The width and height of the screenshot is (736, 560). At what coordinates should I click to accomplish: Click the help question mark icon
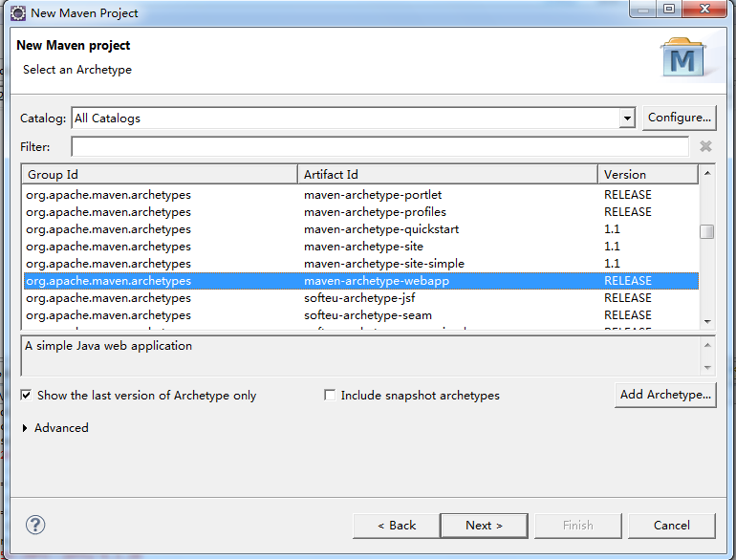pos(35,525)
